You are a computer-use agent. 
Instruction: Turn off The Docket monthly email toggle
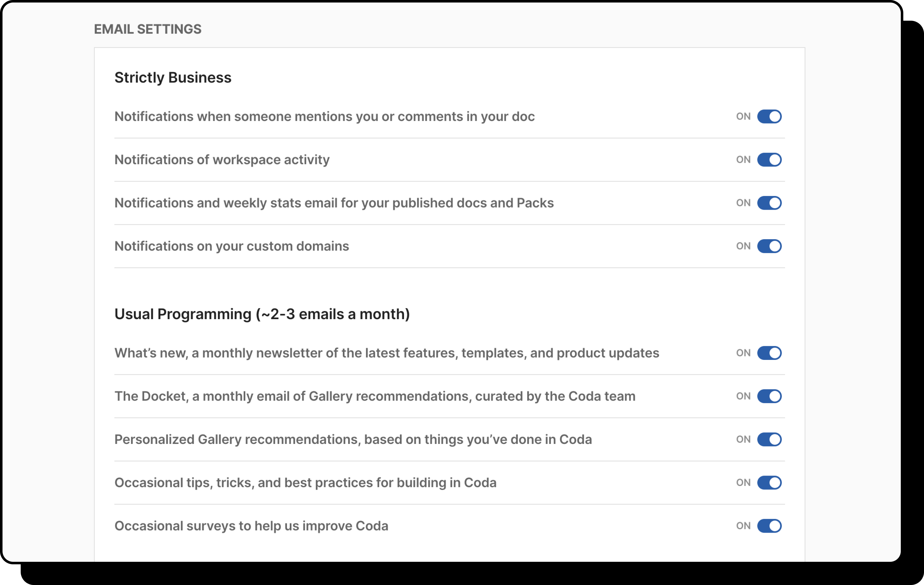[769, 396]
